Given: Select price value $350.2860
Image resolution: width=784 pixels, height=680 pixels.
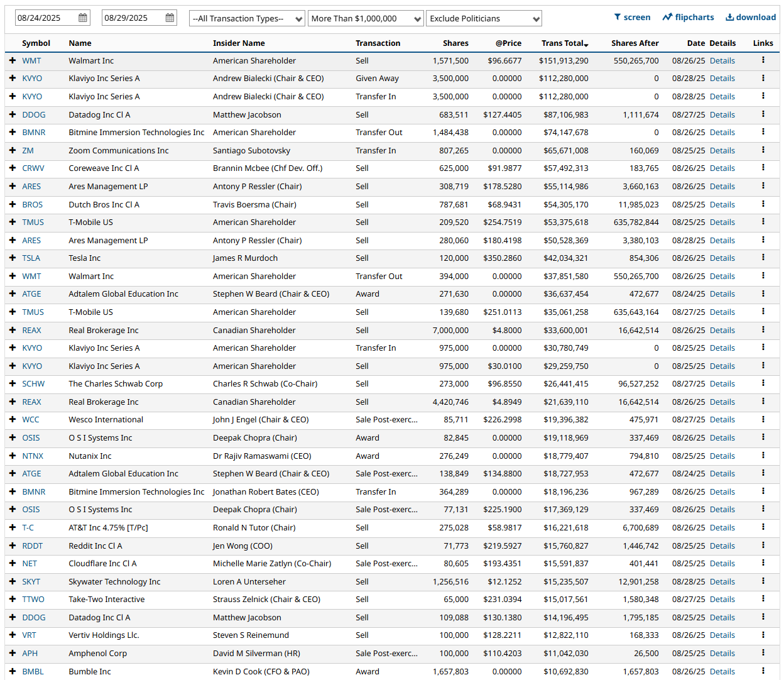Looking at the screenshot, I should click(503, 258).
